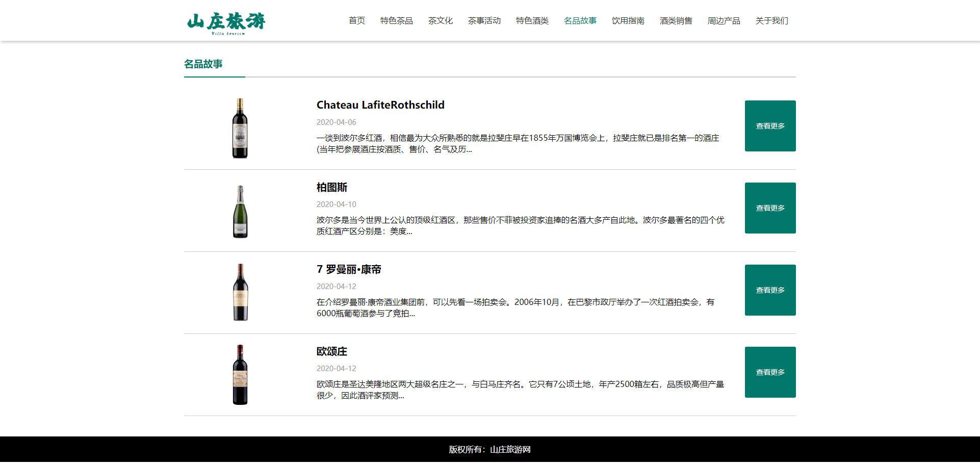This screenshot has width=980, height=465.
Task: Click the date 2020-04-06
Action: pos(337,122)
